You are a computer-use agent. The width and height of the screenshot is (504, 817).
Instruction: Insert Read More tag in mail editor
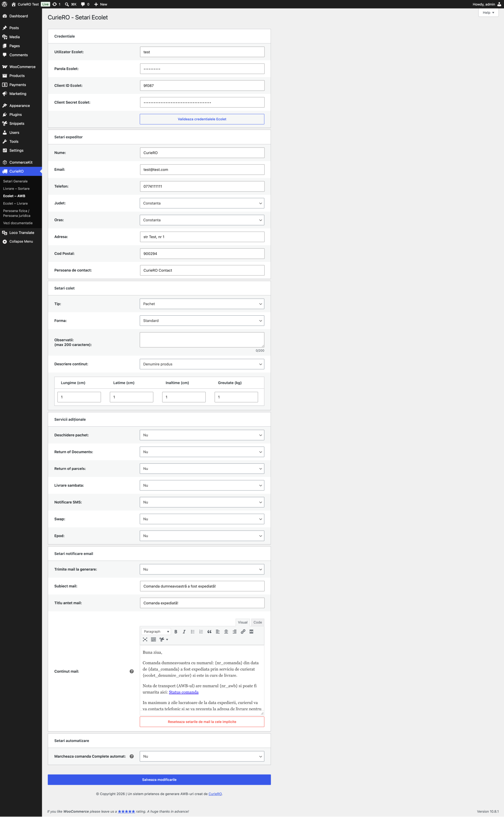251,632
